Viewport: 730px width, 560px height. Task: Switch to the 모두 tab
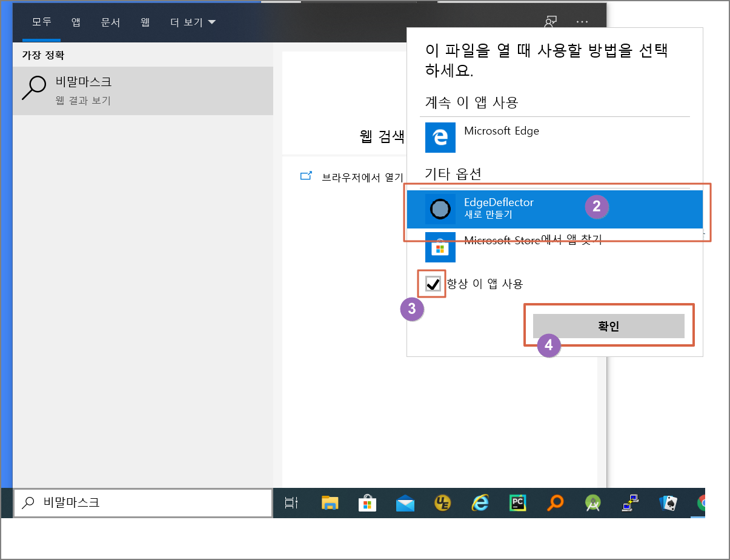[x=42, y=22]
